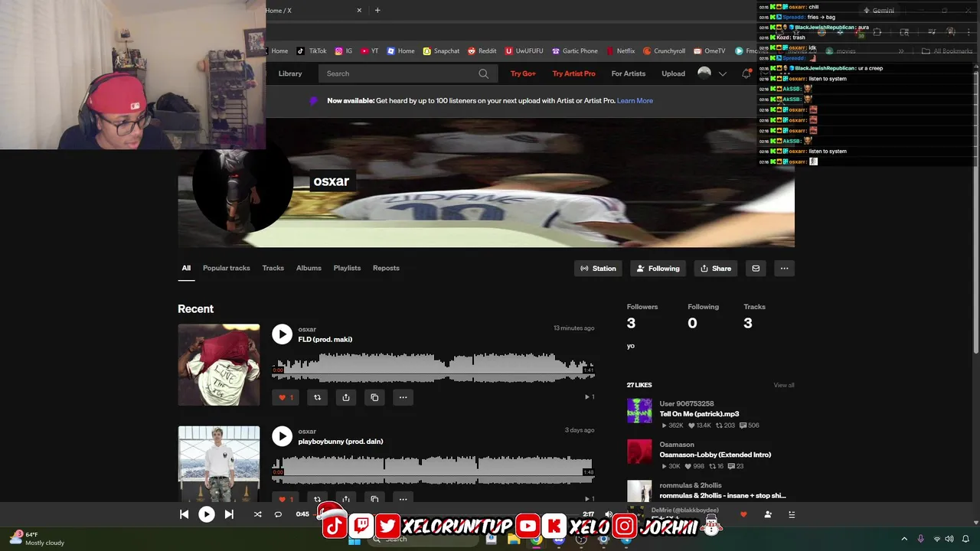Switch to the All tab
This screenshot has height=551, width=980.
186,268
